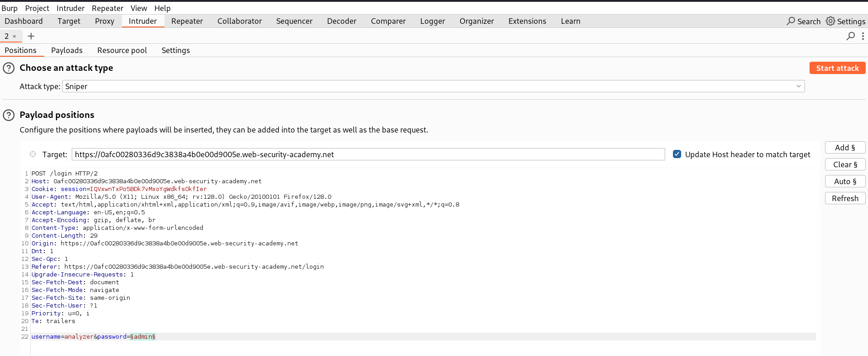Click the target crosshair icon
Image resolution: width=868 pixels, height=356 pixels.
click(x=33, y=154)
